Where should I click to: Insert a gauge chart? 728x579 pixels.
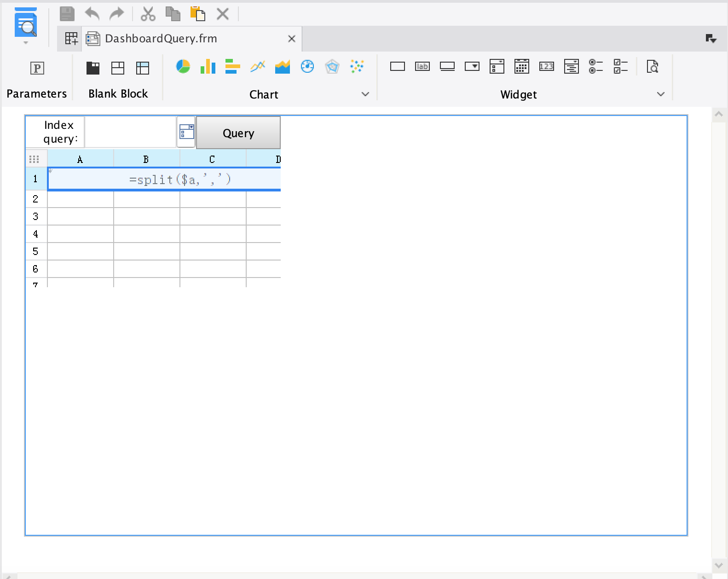point(307,67)
